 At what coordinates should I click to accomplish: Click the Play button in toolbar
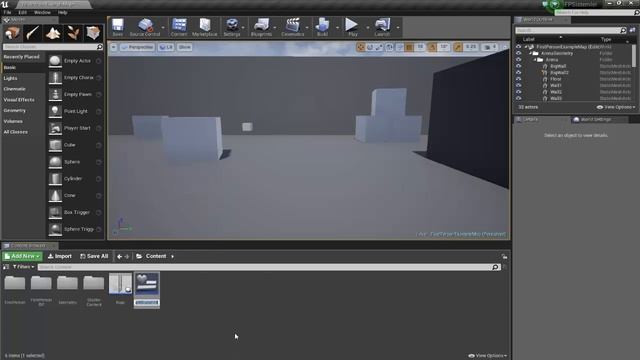point(352,27)
